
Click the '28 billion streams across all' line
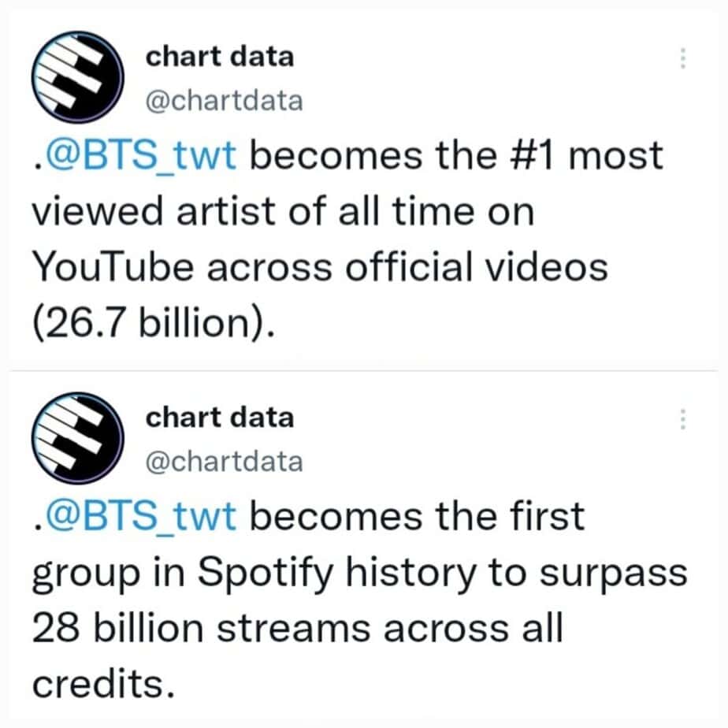297,628
